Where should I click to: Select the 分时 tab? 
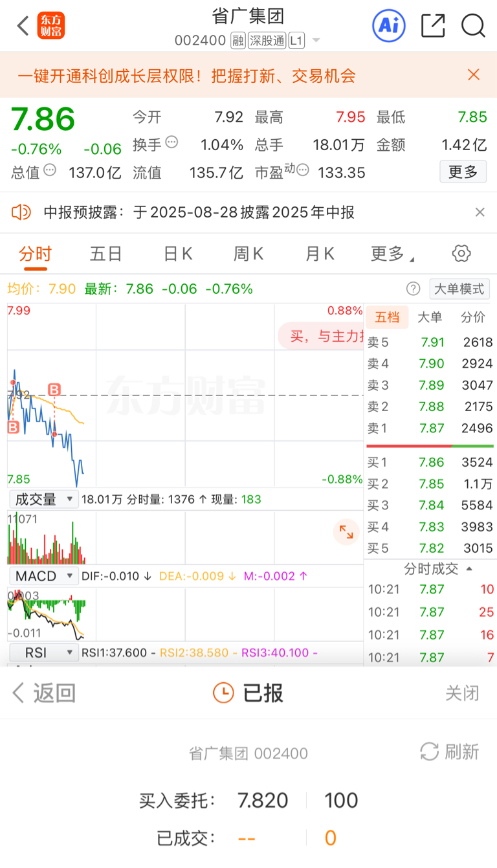35,254
